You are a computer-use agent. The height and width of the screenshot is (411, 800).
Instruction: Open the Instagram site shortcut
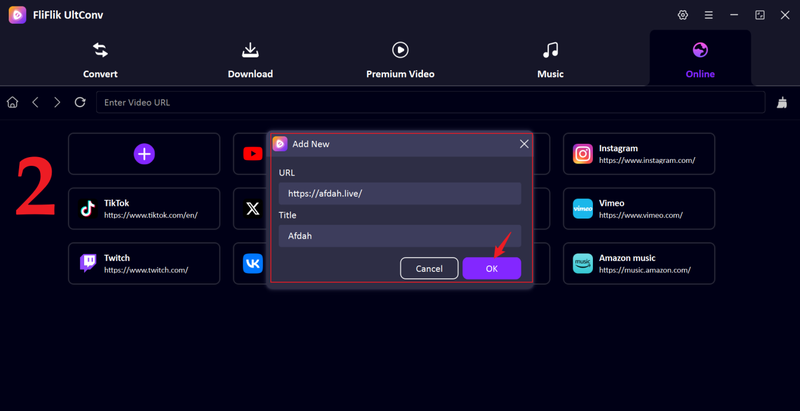pyautogui.click(x=638, y=154)
